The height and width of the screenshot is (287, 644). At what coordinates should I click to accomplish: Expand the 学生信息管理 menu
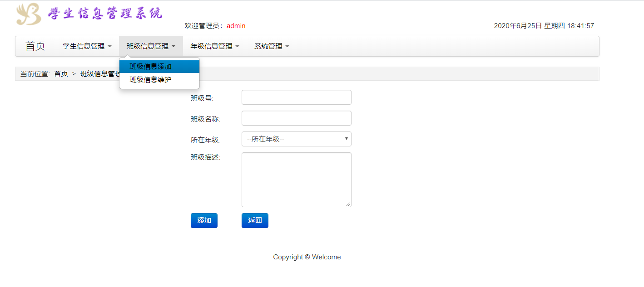click(x=87, y=46)
